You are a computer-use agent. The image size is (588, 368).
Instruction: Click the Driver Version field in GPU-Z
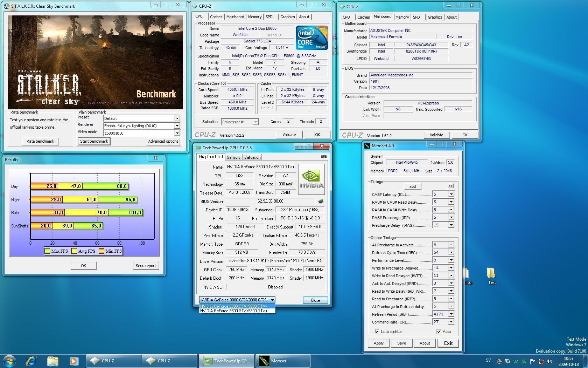click(275, 261)
